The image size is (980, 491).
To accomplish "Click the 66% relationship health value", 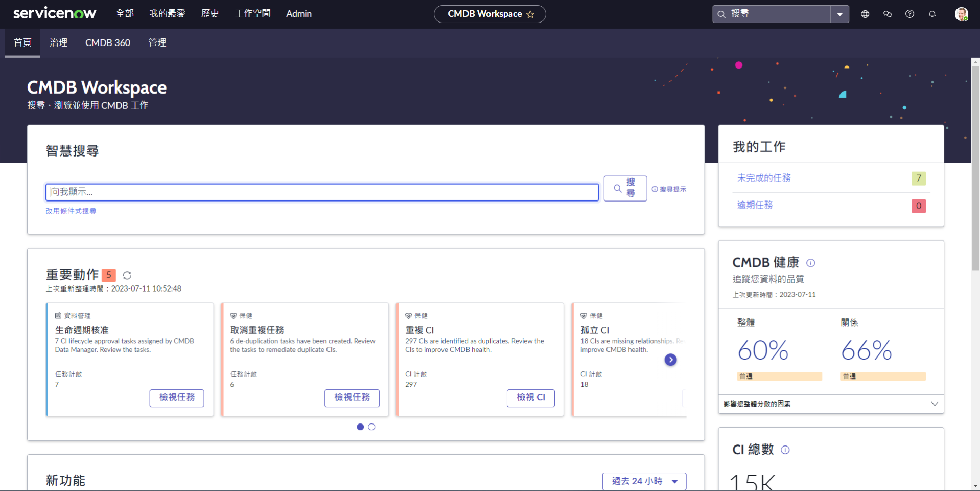I will [x=867, y=350].
